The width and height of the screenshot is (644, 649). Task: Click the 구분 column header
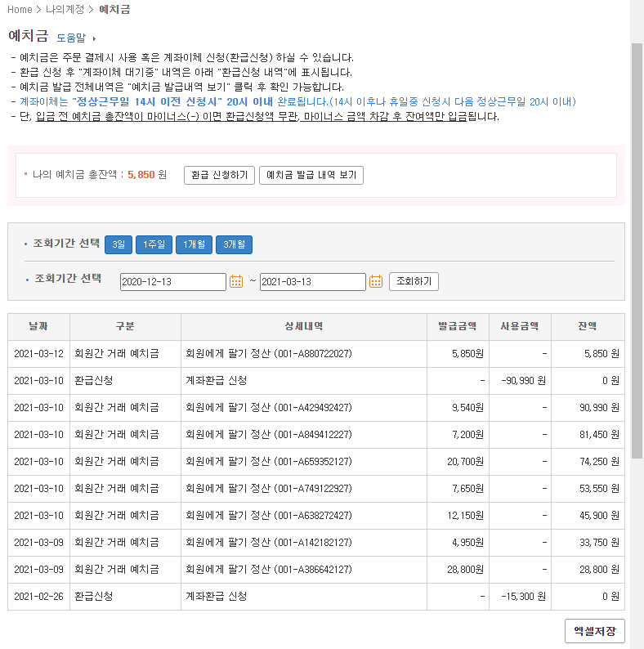[x=125, y=327]
